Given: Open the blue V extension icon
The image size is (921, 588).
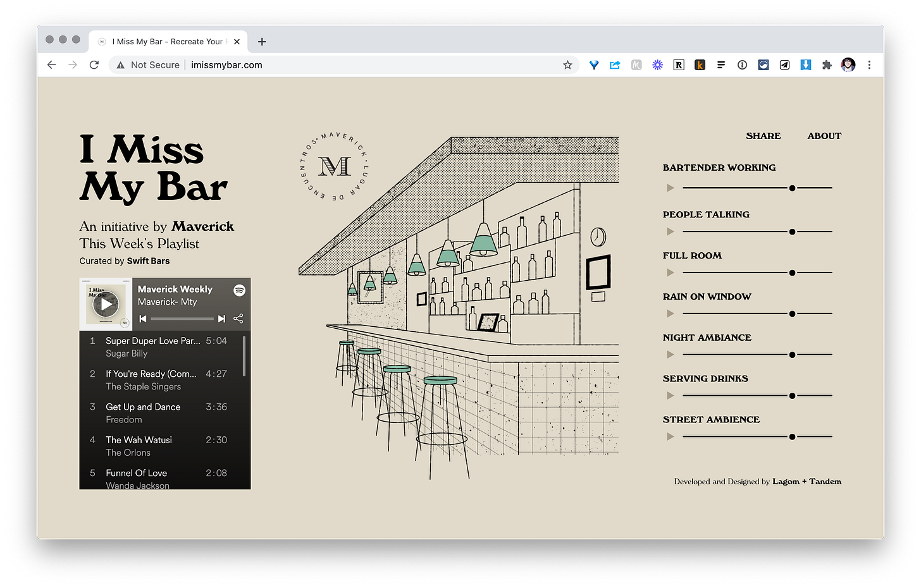Looking at the screenshot, I should (x=594, y=64).
